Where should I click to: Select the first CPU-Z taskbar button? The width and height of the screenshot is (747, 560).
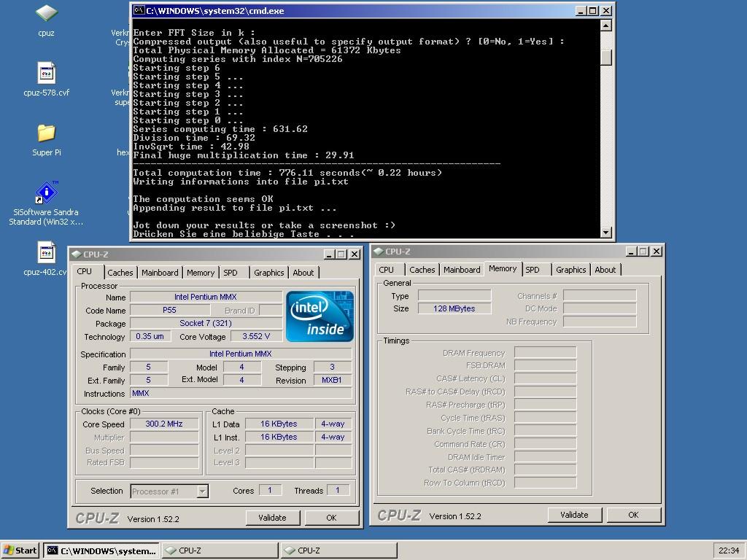(x=220, y=551)
